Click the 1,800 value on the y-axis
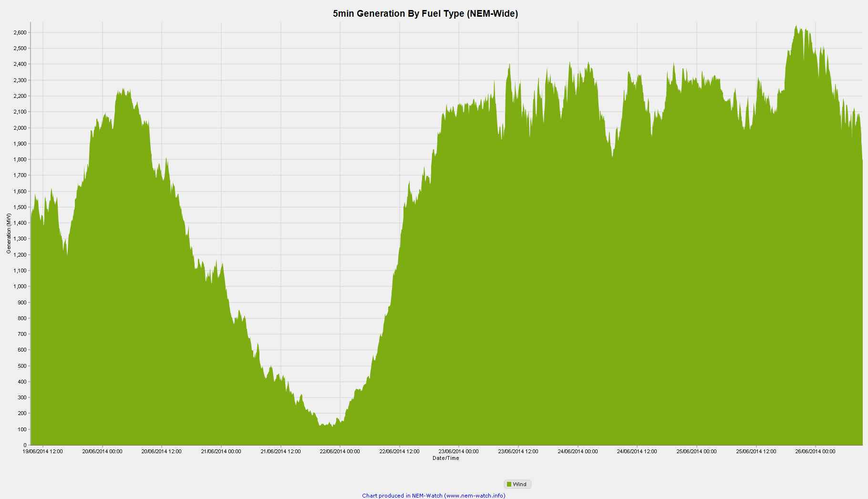The image size is (868, 499). point(20,159)
